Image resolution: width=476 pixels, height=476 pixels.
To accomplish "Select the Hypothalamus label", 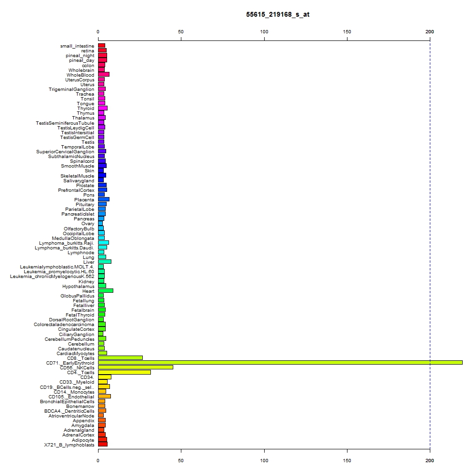I will (x=79, y=287).
